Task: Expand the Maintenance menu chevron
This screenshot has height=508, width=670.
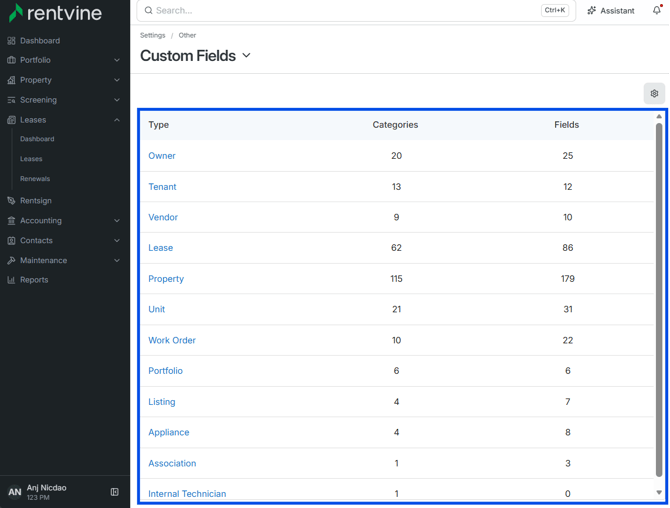Action: (117, 261)
